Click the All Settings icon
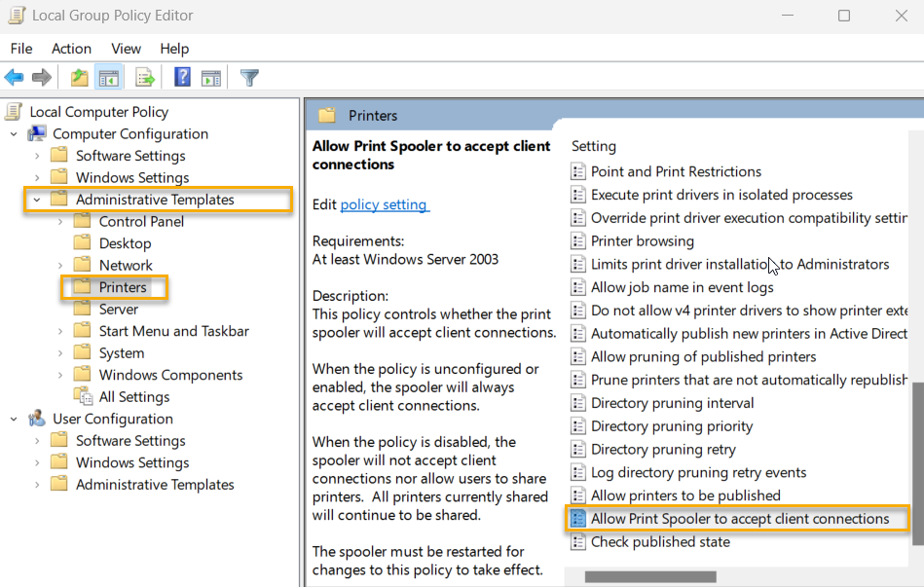 (x=83, y=396)
